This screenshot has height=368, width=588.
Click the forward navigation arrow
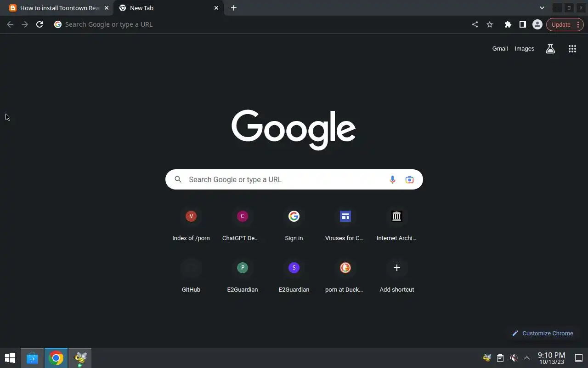(25, 24)
